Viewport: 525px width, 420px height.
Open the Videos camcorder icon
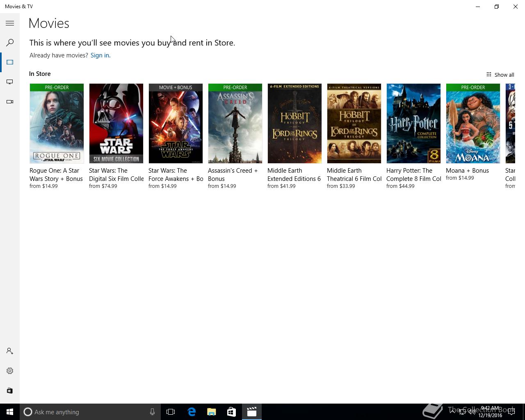(10, 102)
